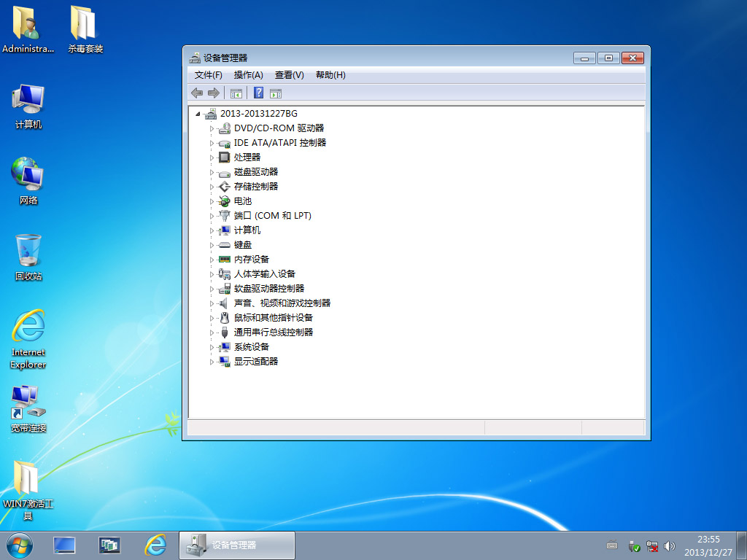Viewport: 747px width, 560px height.
Task: Expand the 处理器 node arrow
Action: click(212, 157)
